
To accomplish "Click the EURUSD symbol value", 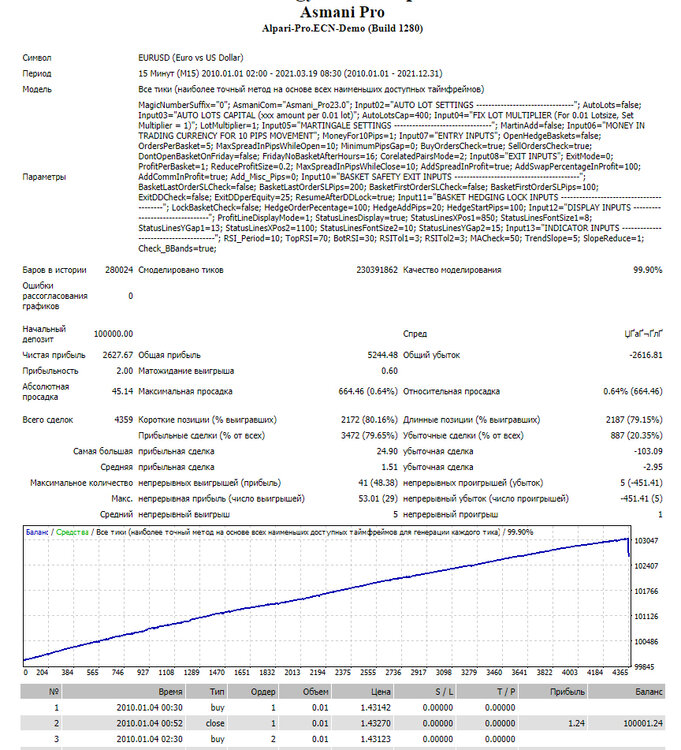I will pos(191,58).
